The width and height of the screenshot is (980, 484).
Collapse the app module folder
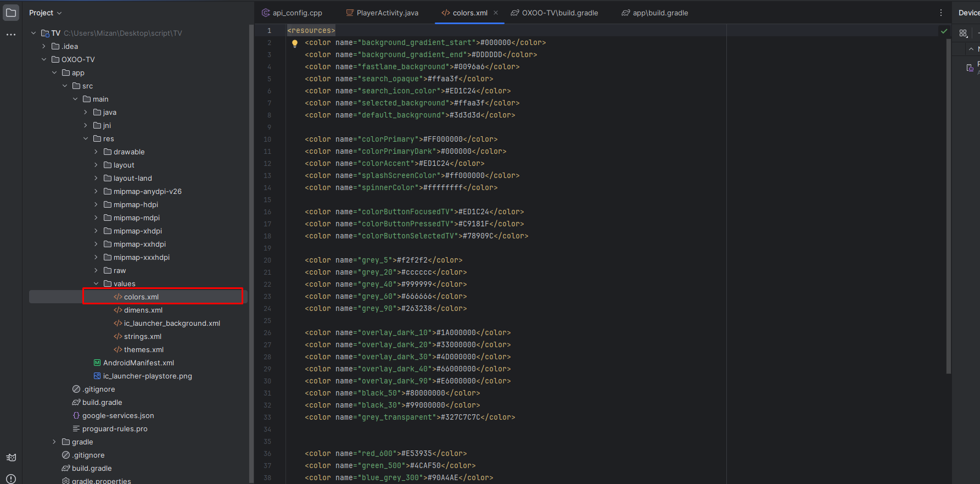pyautogui.click(x=54, y=73)
